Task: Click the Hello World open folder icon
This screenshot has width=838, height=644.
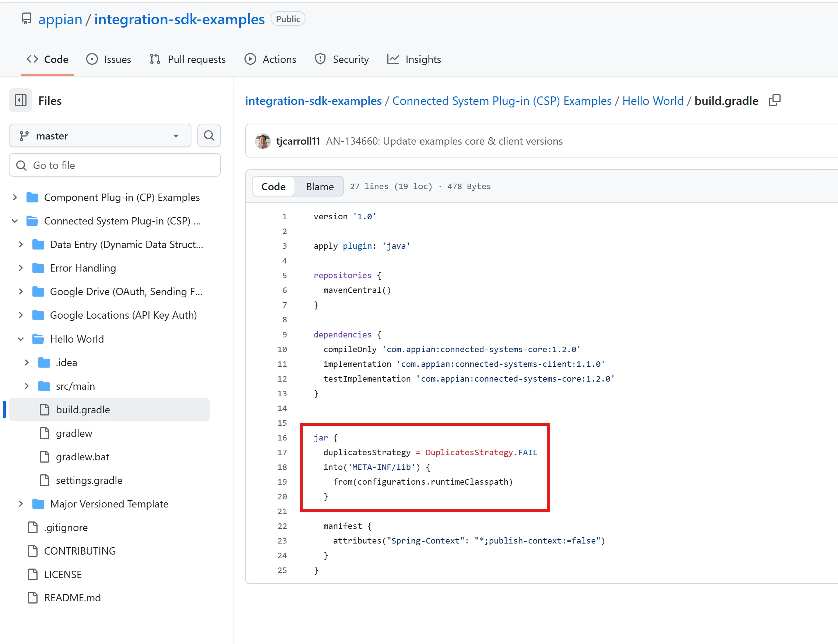Action: click(x=38, y=339)
